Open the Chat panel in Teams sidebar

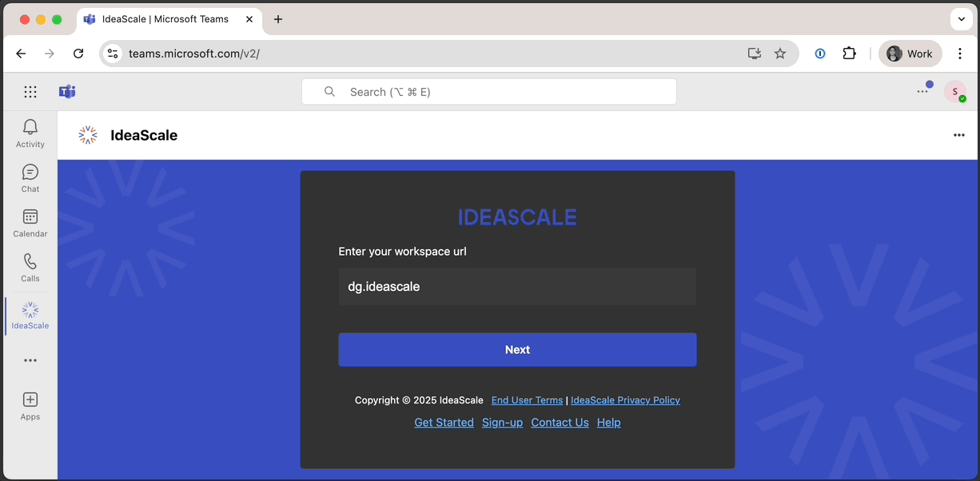30,177
